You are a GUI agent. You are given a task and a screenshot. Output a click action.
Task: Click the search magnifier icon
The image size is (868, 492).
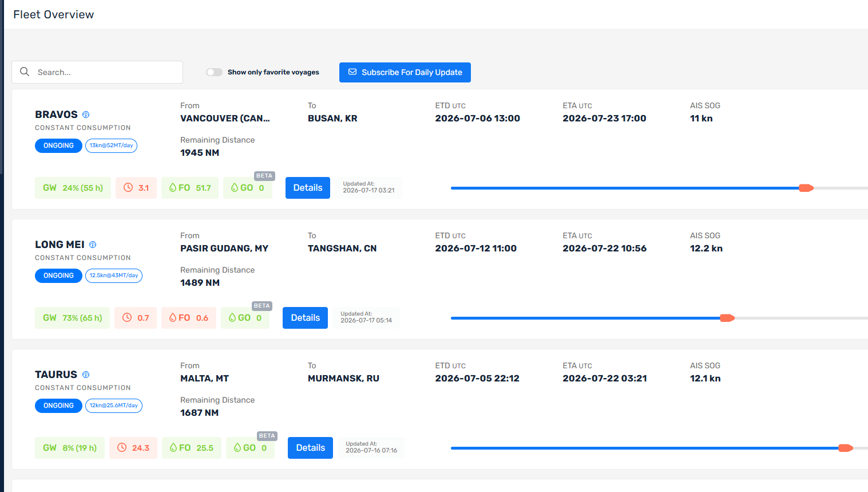[x=25, y=72]
